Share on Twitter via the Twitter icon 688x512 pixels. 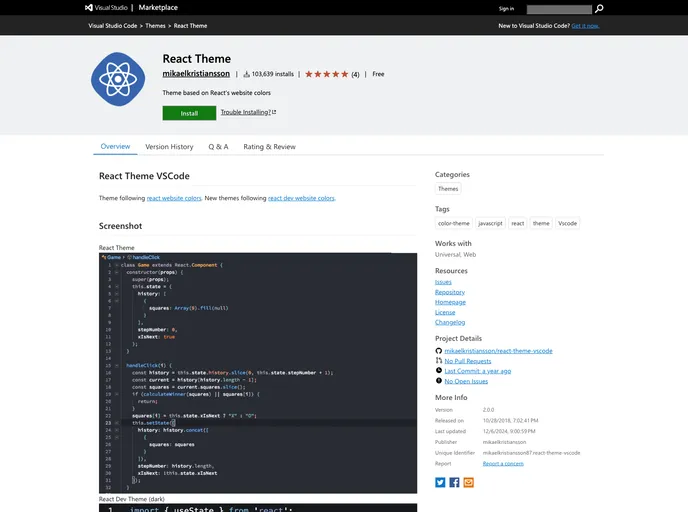(440, 482)
